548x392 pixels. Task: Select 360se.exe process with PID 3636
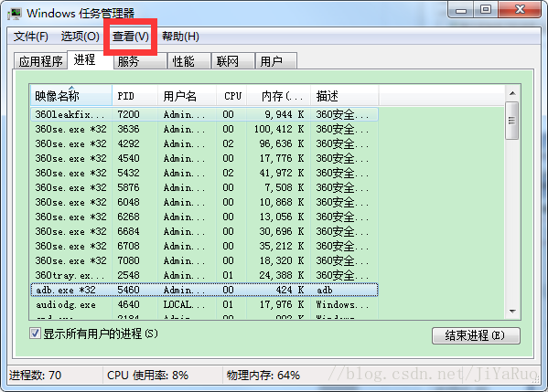click(x=204, y=129)
